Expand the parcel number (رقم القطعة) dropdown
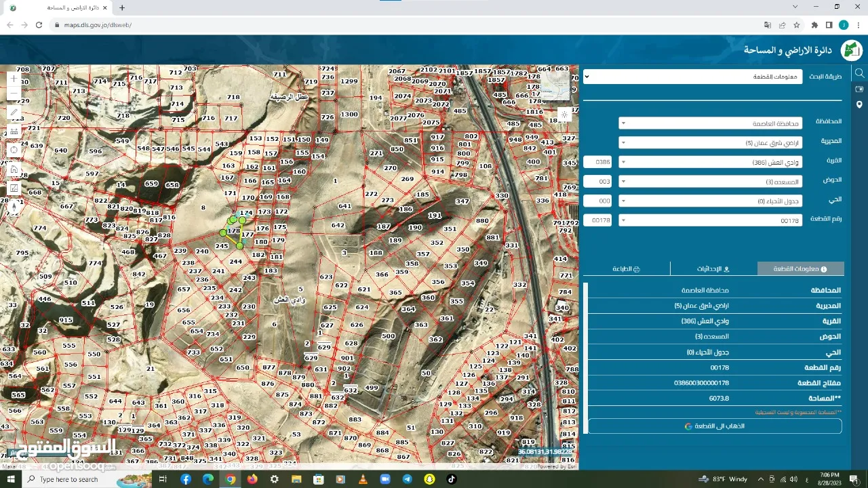The image size is (868, 488). tap(710, 220)
